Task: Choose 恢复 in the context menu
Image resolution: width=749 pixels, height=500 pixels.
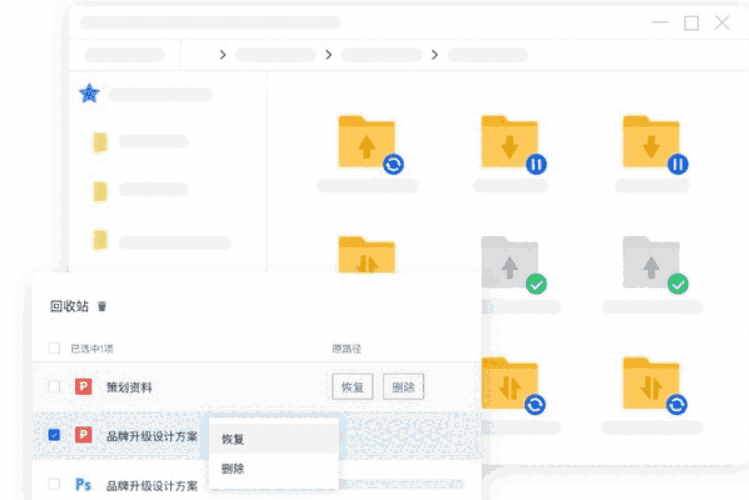Action: pos(274,439)
